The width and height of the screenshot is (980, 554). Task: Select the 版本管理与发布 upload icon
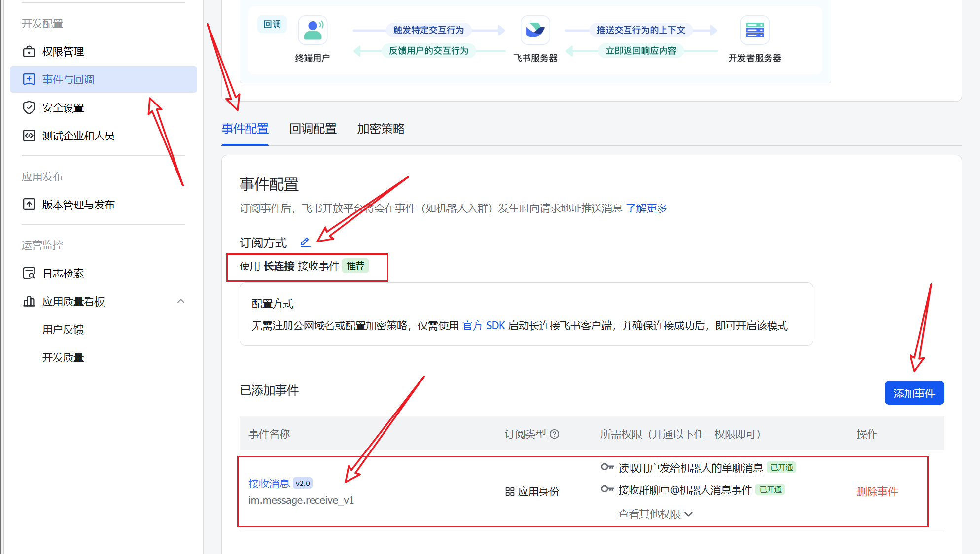[29, 205]
